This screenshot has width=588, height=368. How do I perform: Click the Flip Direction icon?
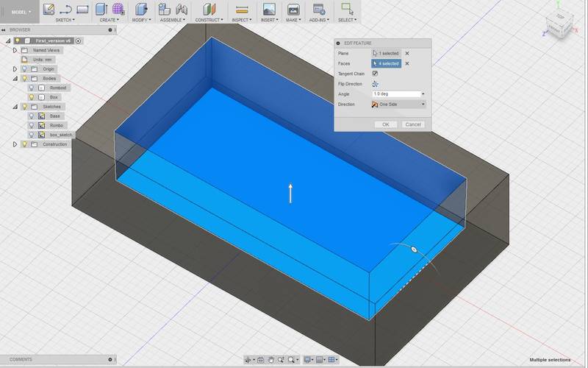click(375, 84)
